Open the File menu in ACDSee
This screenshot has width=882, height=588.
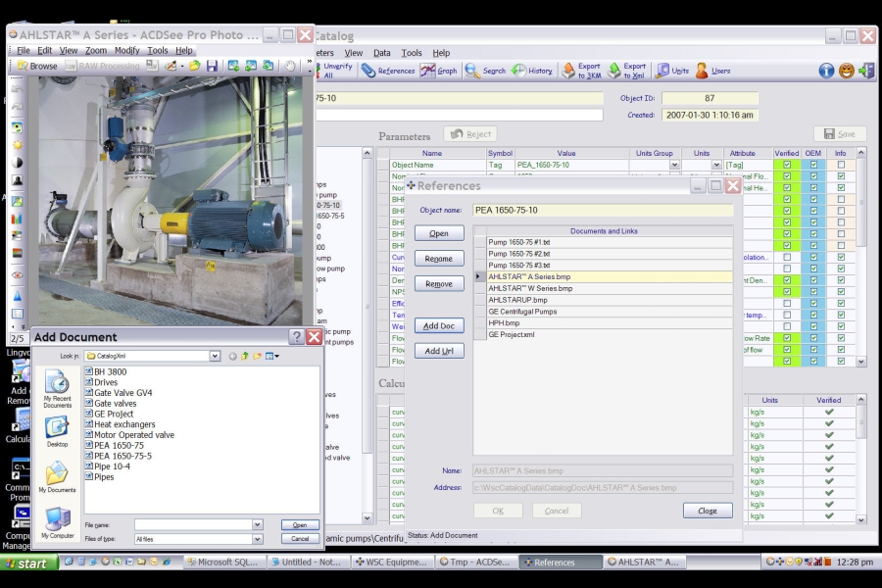click(x=24, y=51)
